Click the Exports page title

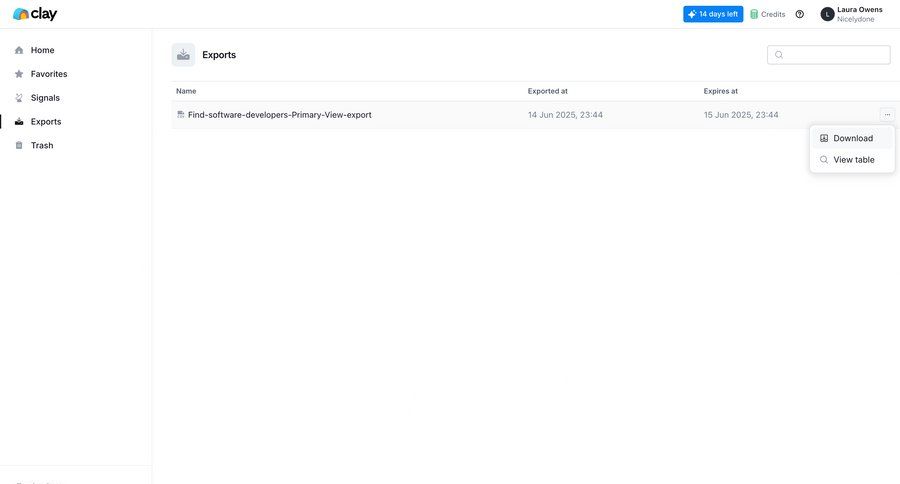pos(219,55)
